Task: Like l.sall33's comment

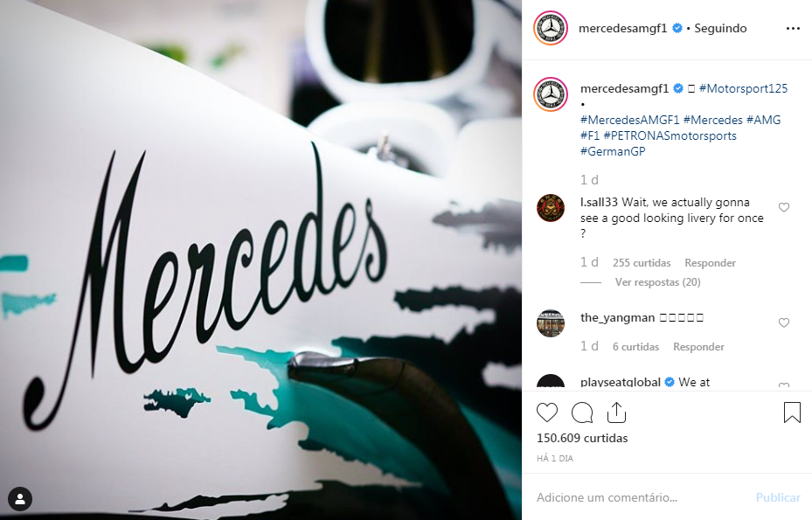Action: pyautogui.click(x=784, y=207)
